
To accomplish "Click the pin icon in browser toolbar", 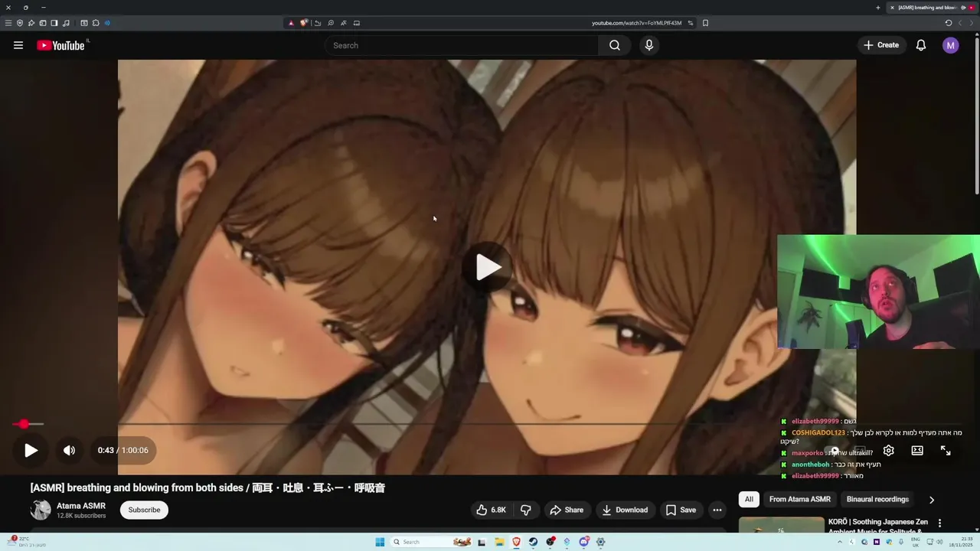I will pyautogui.click(x=31, y=23).
